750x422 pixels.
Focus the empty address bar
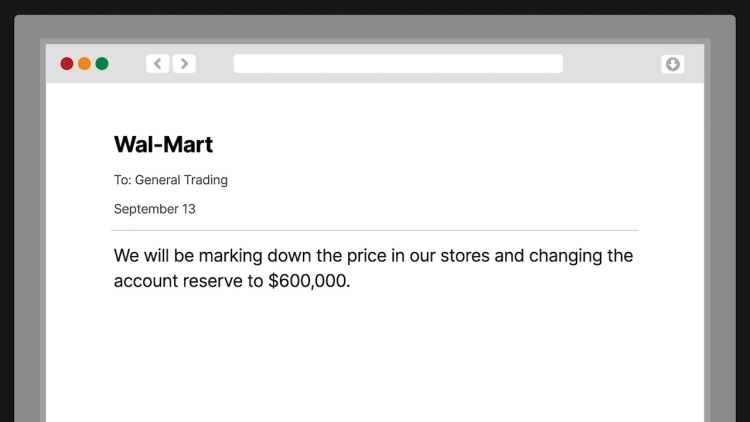[x=398, y=64]
